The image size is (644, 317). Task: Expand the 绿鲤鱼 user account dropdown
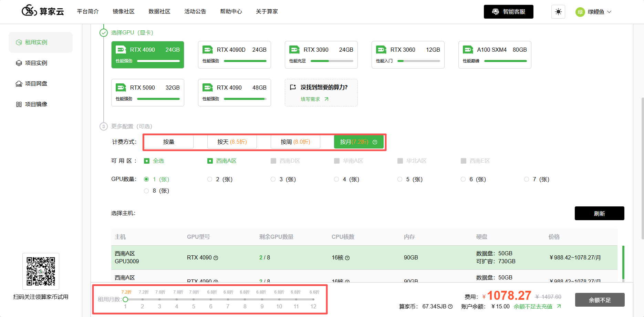[x=594, y=12]
